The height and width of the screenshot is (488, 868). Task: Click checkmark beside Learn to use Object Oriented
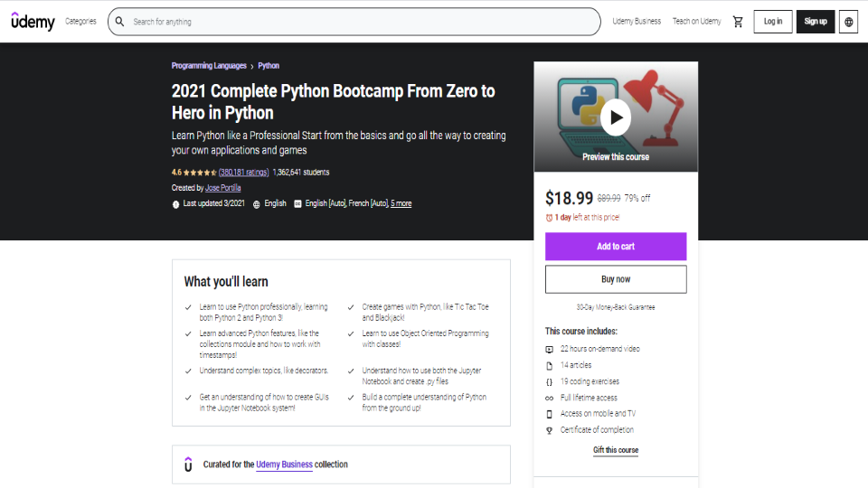pyautogui.click(x=351, y=333)
